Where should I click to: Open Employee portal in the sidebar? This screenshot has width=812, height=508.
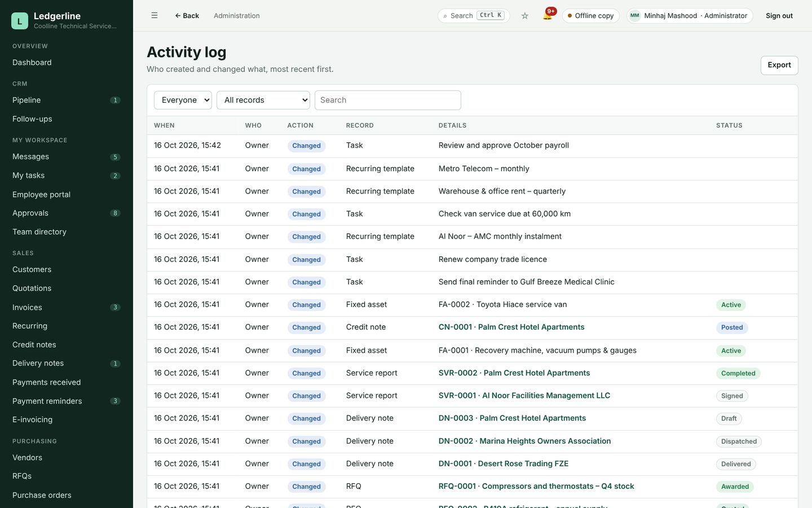pos(67,194)
